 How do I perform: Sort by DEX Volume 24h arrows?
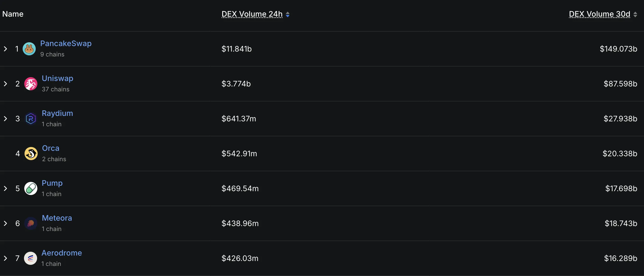(x=288, y=14)
